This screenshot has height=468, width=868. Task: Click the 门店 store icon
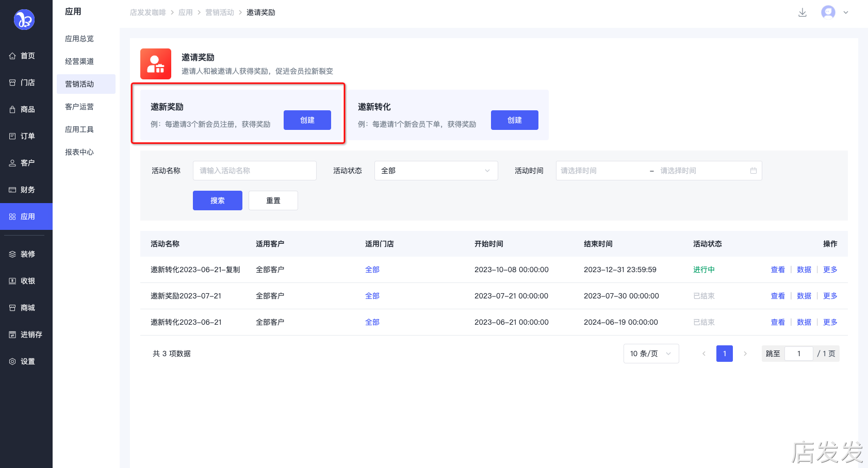point(12,82)
